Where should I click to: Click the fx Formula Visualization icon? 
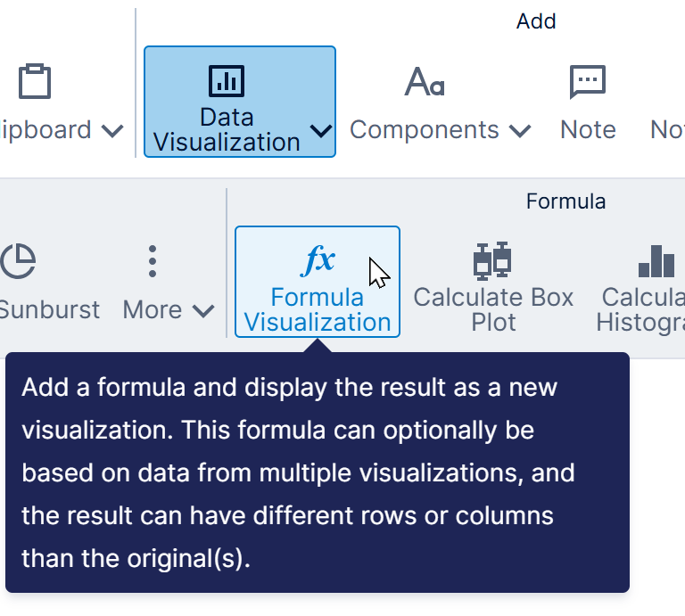(x=318, y=260)
